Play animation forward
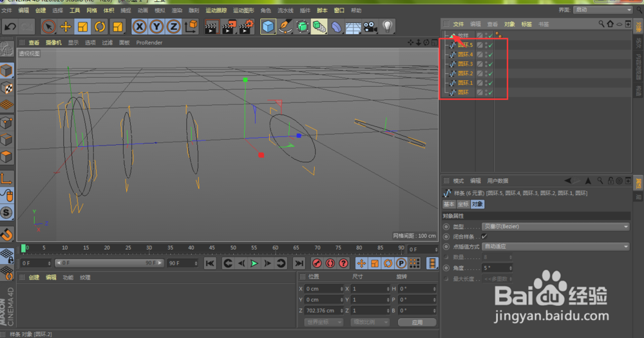 [x=254, y=263]
